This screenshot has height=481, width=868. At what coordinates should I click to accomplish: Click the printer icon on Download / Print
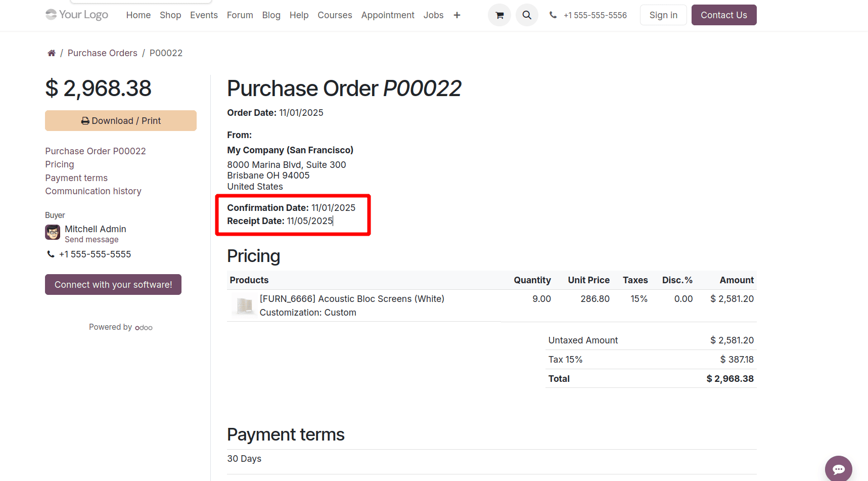click(84, 120)
